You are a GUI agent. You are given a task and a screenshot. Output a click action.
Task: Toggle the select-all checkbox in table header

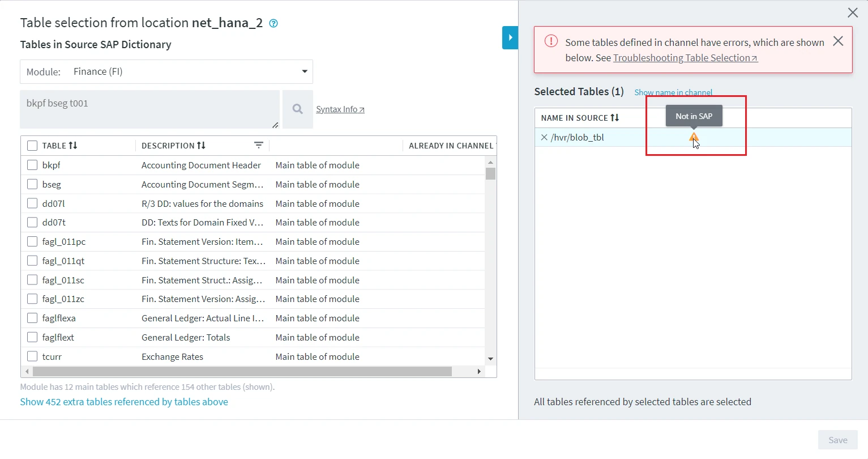coord(32,146)
